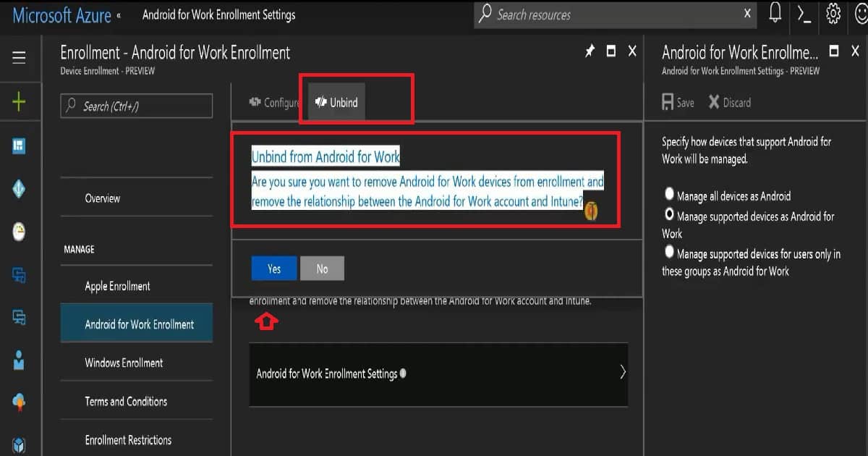Open the notifications bell icon
Viewport: 868px width, 456px height.
pyautogui.click(x=775, y=14)
